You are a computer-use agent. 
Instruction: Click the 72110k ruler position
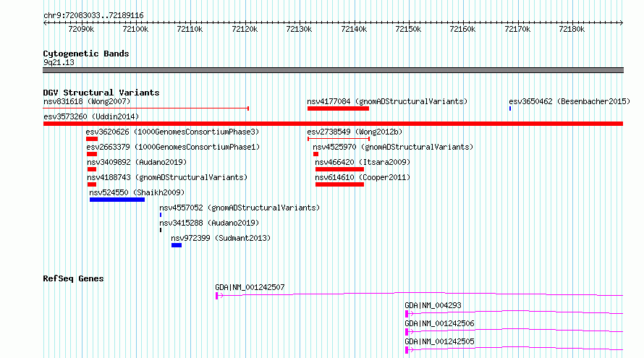point(190,29)
